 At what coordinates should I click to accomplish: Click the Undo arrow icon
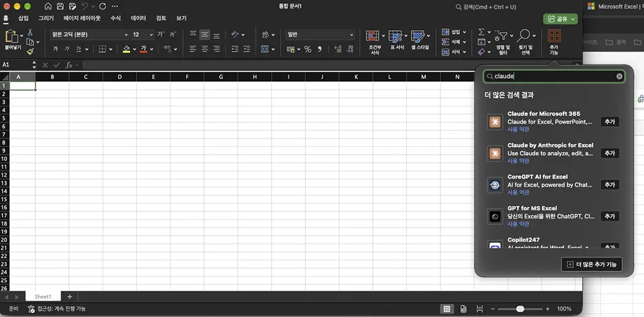84,6
